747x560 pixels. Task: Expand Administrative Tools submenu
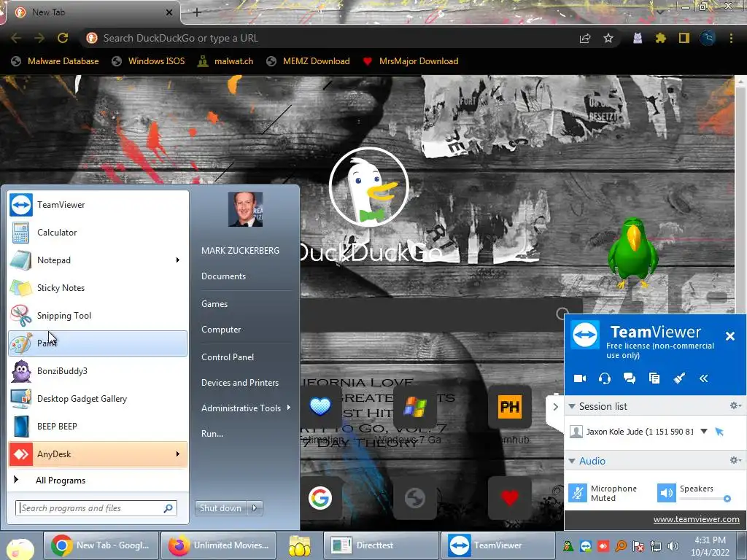tap(247, 408)
